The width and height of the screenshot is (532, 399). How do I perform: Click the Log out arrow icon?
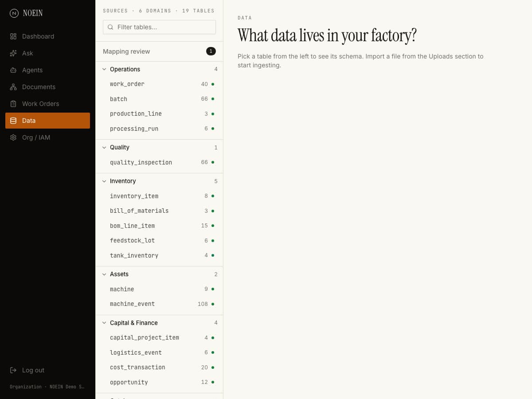[13, 370]
